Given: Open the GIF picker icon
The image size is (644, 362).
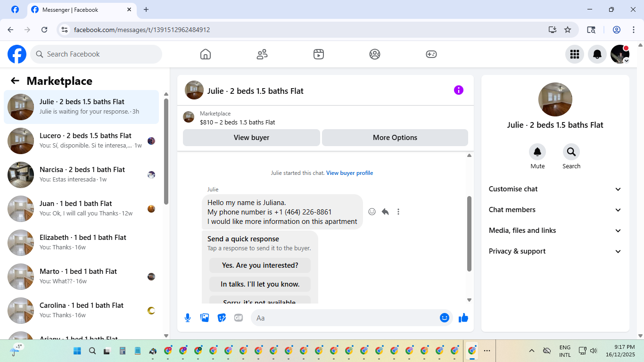Looking at the screenshot, I should tap(239, 318).
